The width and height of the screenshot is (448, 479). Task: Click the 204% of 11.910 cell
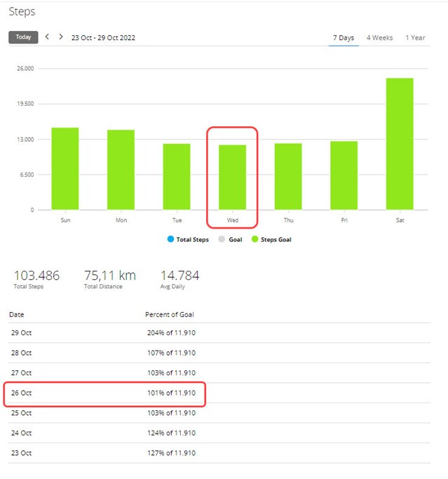(171, 333)
